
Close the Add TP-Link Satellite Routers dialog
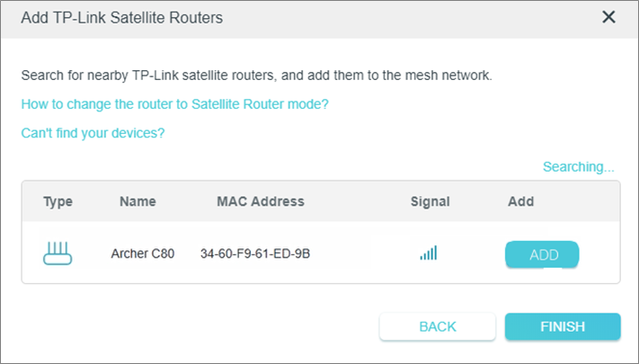(x=608, y=17)
